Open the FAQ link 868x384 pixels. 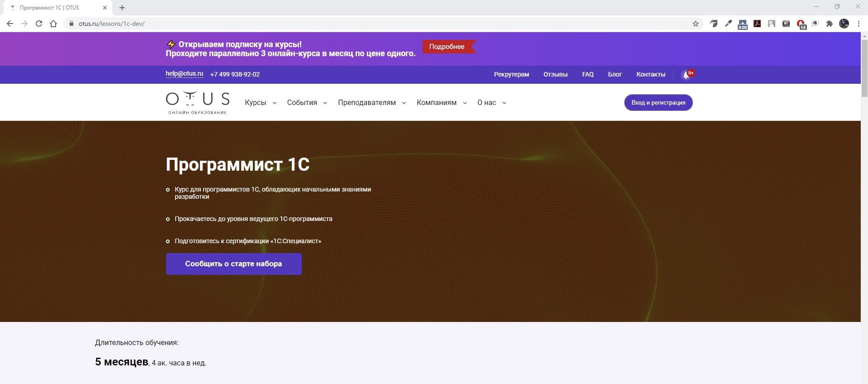click(x=588, y=74)
